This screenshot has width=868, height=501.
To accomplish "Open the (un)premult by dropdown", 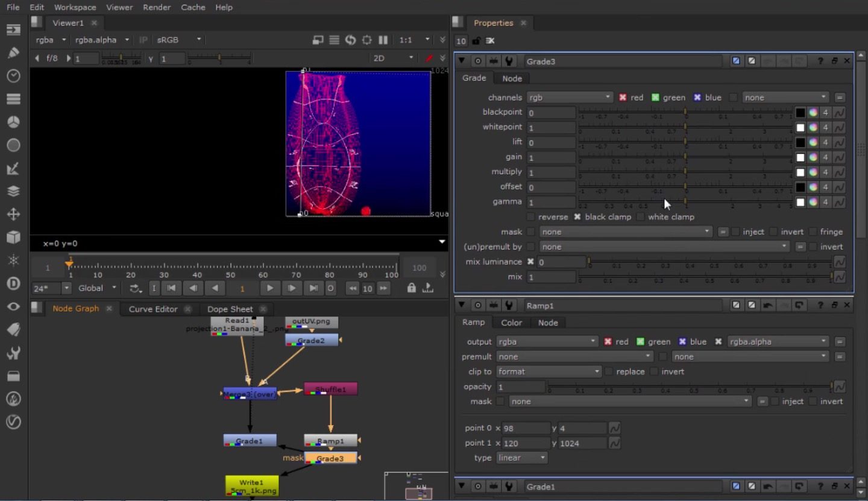I will 664,247.
